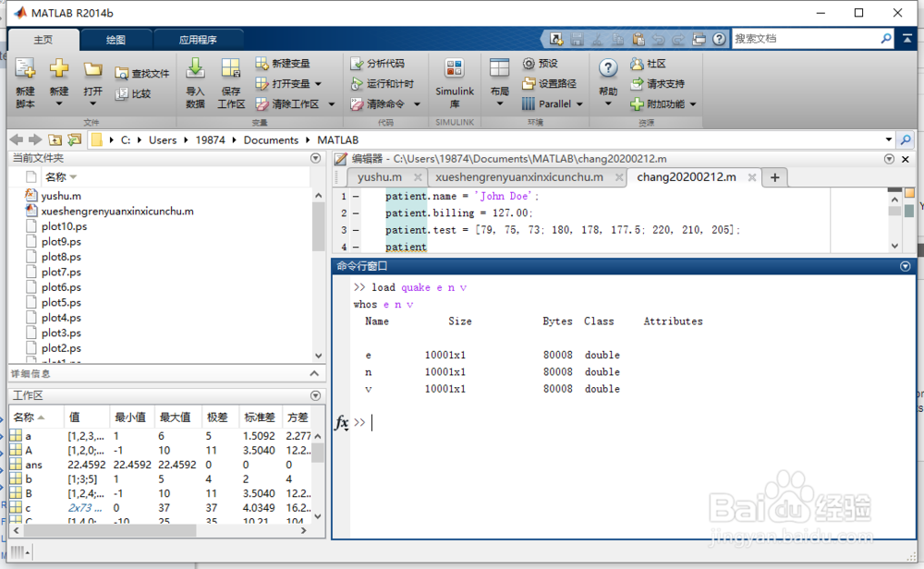The width and height of the screenshot is (924, 569).
Task: Select the Apps (应用程序) tab
Action: [x=198, y=40]
